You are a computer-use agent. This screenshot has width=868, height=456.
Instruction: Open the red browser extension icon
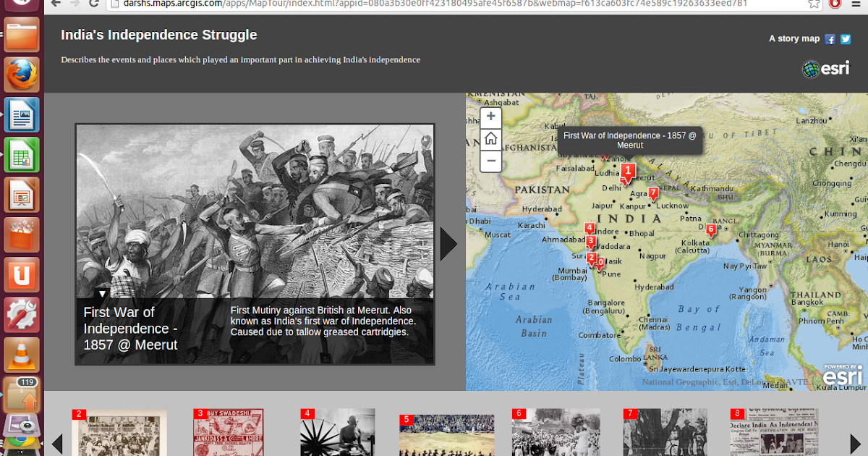pos(834,4)
